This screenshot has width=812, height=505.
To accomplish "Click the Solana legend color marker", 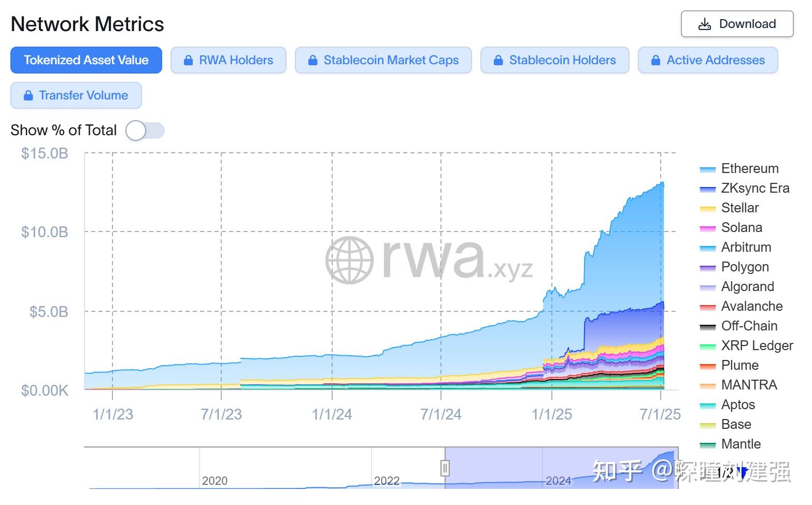I will click(708, 228).
